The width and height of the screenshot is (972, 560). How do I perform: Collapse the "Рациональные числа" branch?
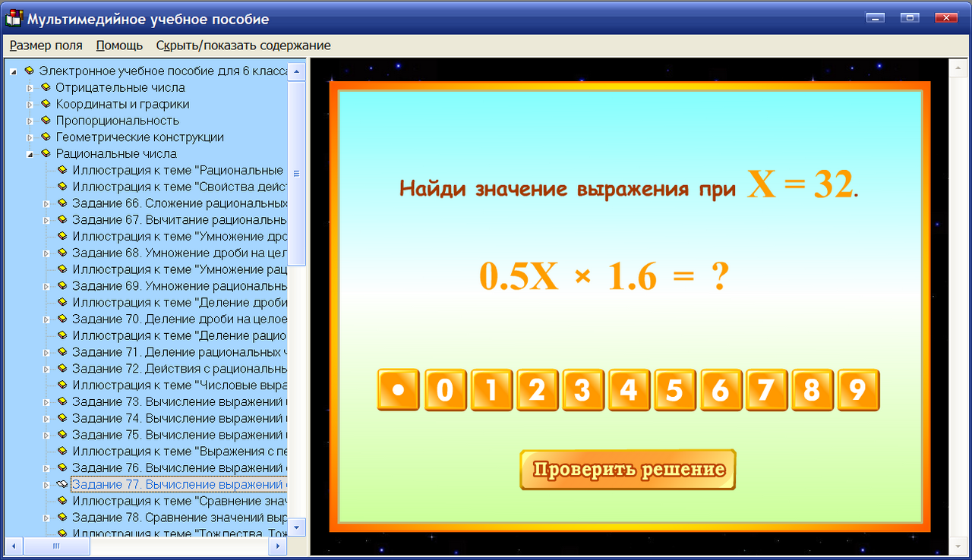click(29, 153)
